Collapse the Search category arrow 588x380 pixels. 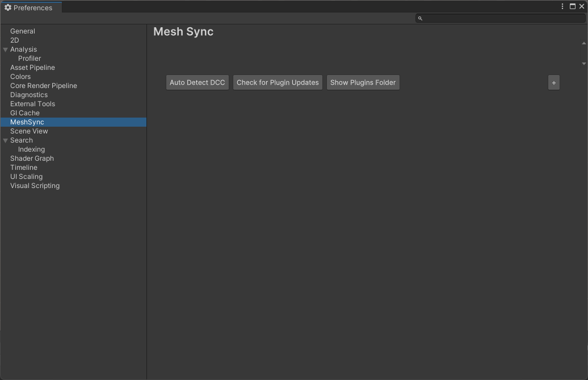pos(5,140)
